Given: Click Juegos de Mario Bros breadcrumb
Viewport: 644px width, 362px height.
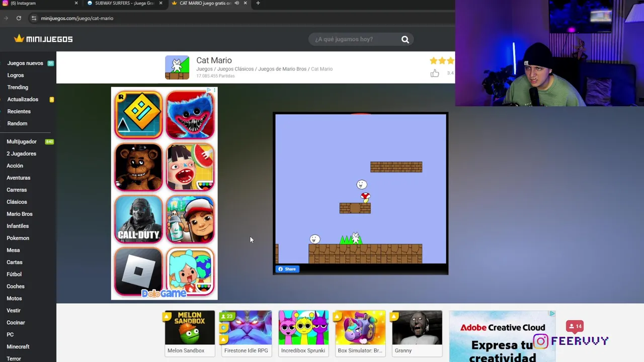Looking at the screenshot, I should [282, 69].
